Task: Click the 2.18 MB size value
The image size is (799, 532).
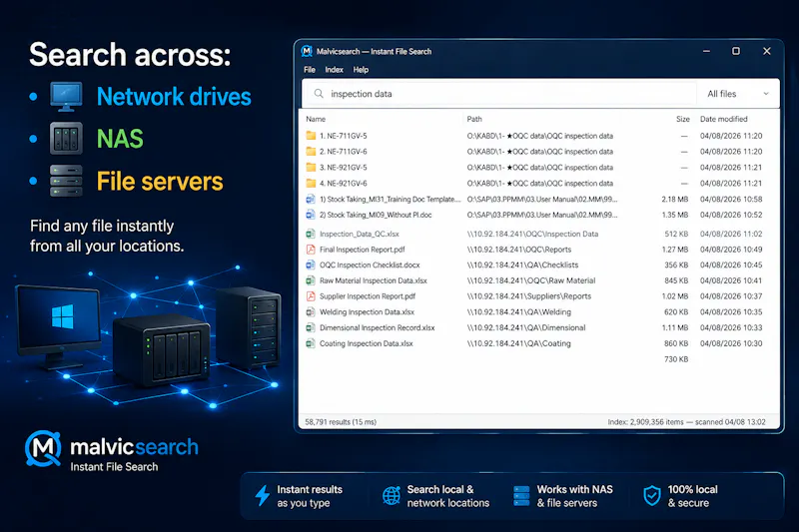Action: click(x=675, y=199)
